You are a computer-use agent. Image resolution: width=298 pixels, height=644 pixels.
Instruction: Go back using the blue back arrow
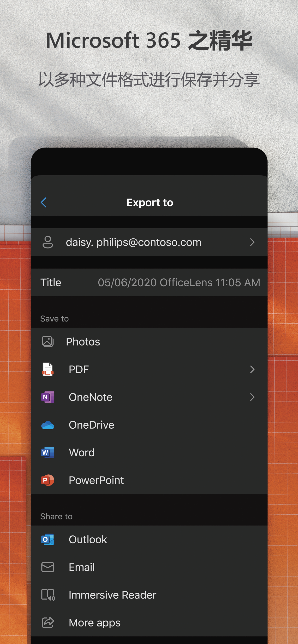coord(44,202)
